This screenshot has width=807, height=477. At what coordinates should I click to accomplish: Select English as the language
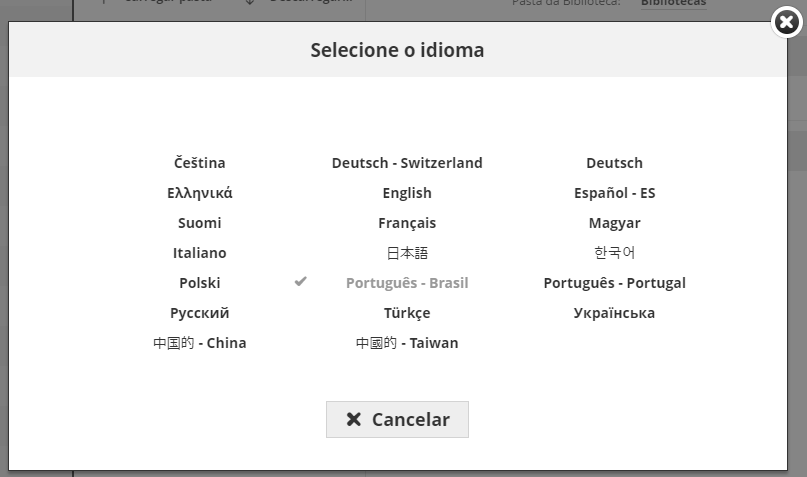click(x=407, y=193)
